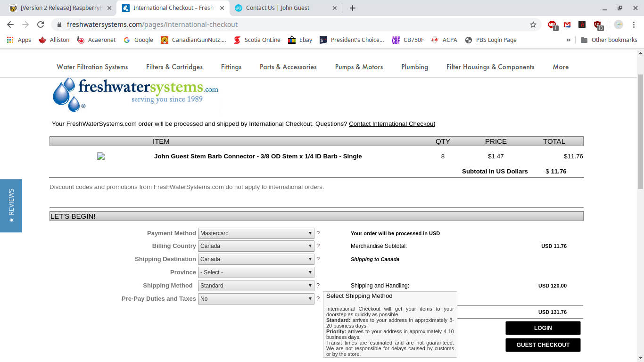Click the address bar URL
This screenshot has width=644, height=362.
(152, 25)
